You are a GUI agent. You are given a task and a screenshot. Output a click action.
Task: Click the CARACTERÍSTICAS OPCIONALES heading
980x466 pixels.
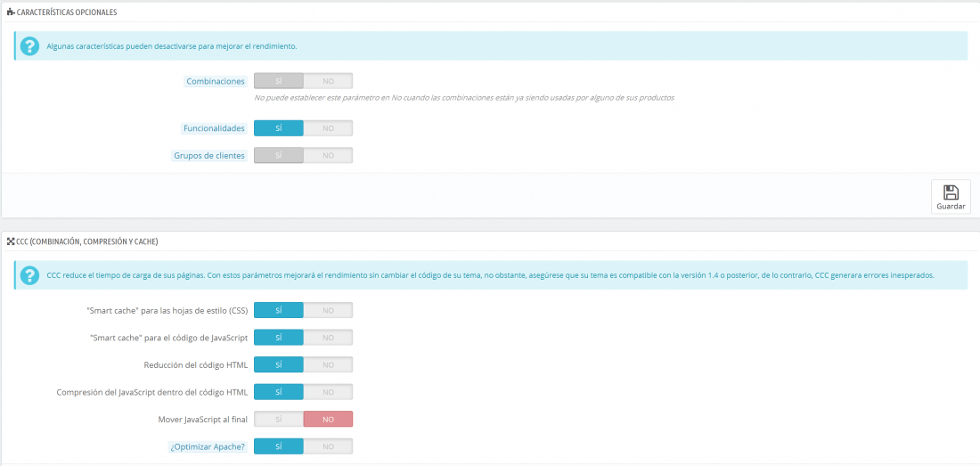click(x=66, y=12)
